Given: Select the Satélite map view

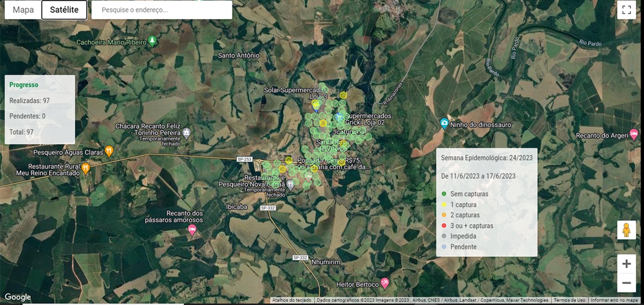Looking at the screenshot, I should [64, 10].
